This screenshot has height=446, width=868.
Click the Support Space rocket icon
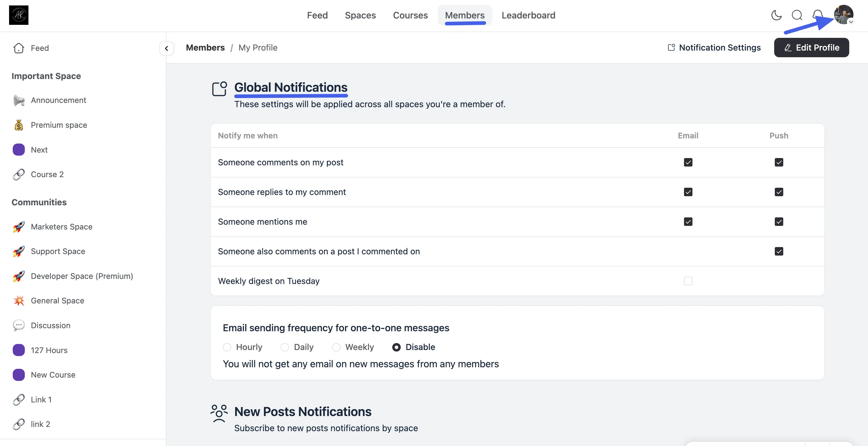tap(18, 251)
